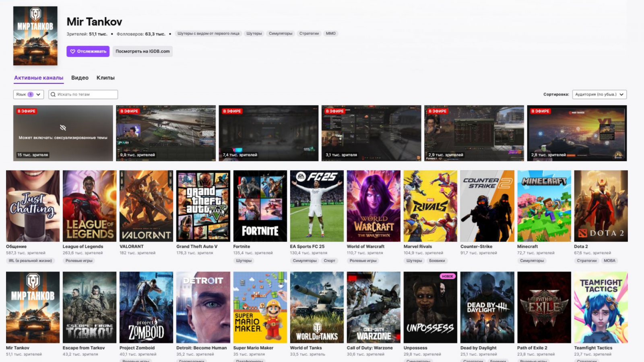Open the Grand Theft Auto V cover
This screenshot has width=644, height=362.
coord(203,206)
